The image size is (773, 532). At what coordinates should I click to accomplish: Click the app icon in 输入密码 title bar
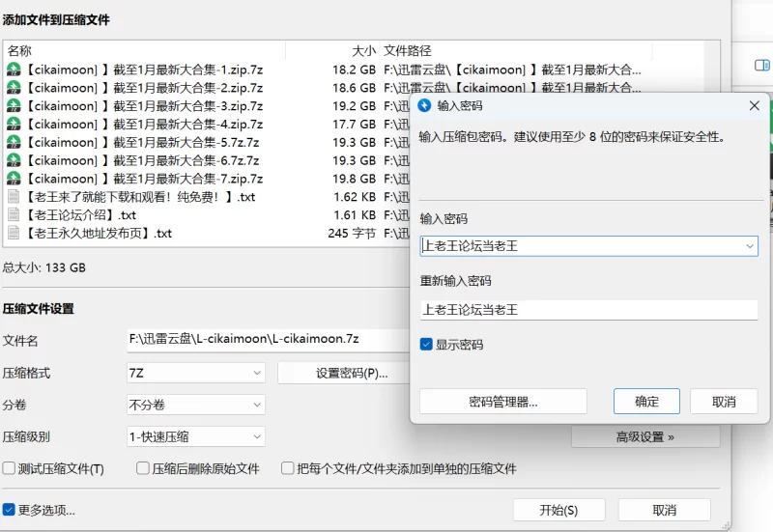(424, 105)
